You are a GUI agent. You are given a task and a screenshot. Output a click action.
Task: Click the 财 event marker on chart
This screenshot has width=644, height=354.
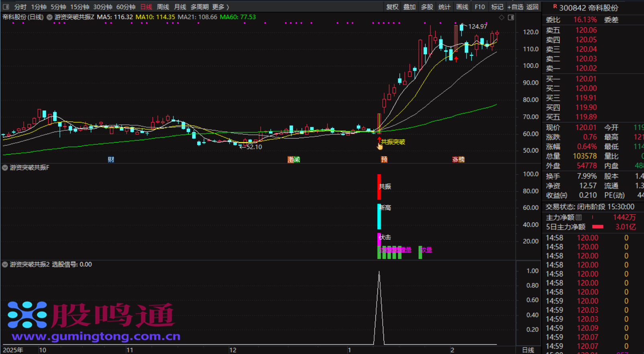tap(111, 159)
